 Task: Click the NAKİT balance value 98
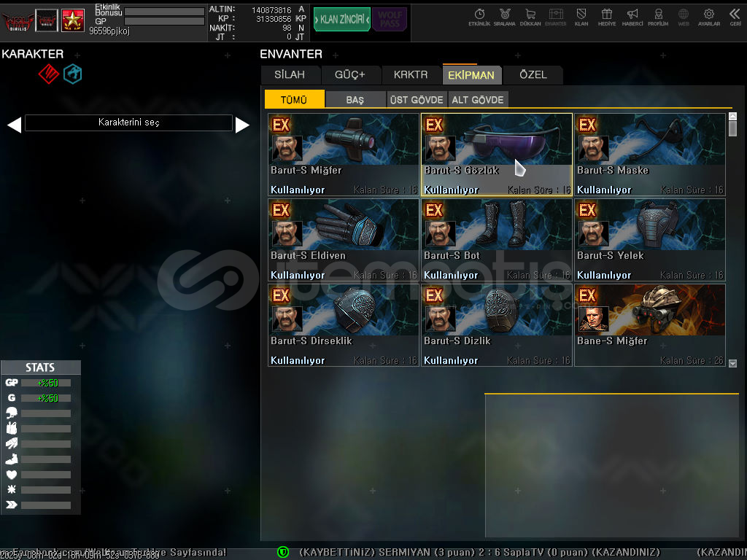coord(287,28)
